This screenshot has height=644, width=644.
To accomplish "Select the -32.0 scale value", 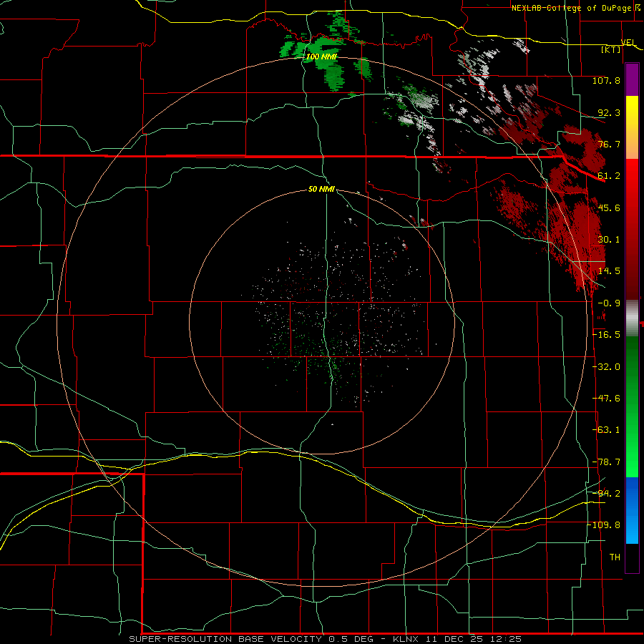I will click(x=606, y=367).
